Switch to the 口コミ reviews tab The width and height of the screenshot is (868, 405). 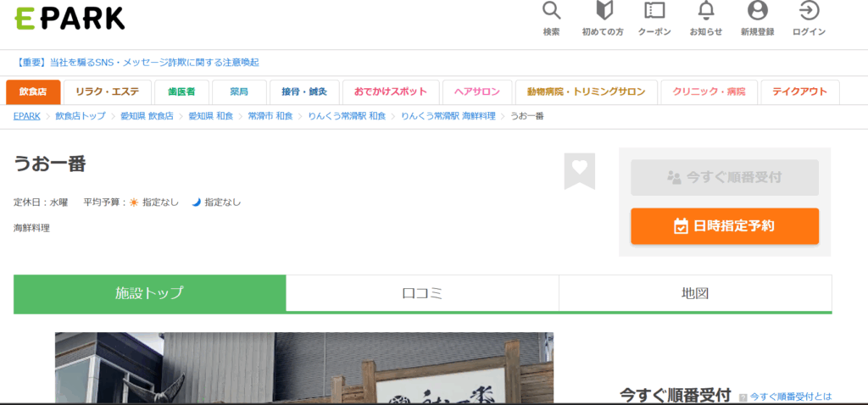pyautogui.click(x=422, y=294)
